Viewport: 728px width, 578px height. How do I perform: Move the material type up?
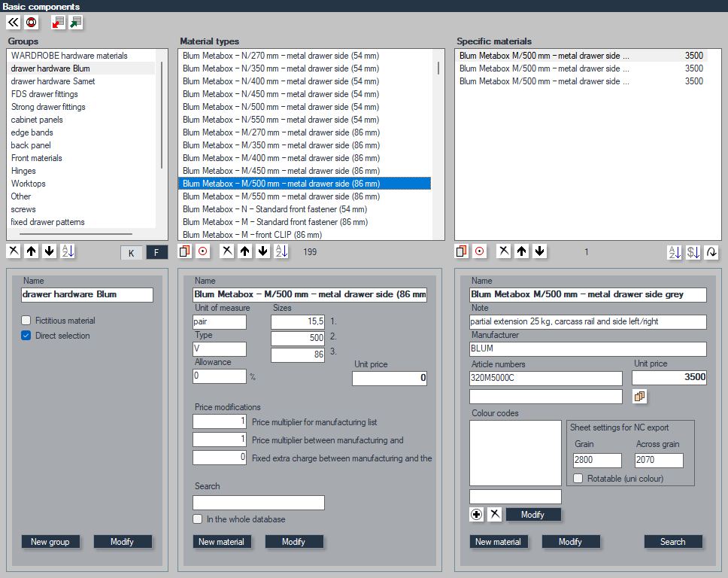coord(244,251)
